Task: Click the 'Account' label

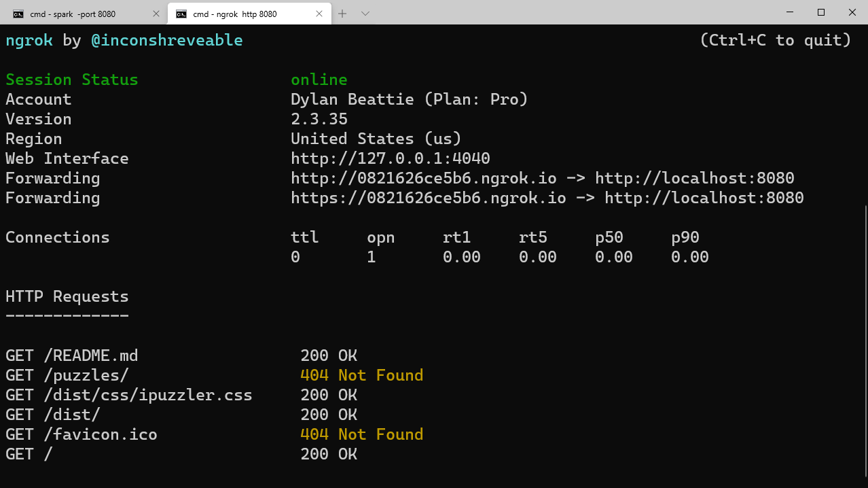Action: point(39,99)
